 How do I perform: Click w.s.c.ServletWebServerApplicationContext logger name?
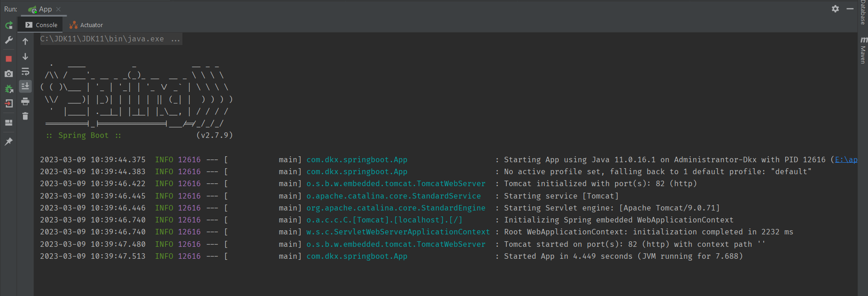398,232
